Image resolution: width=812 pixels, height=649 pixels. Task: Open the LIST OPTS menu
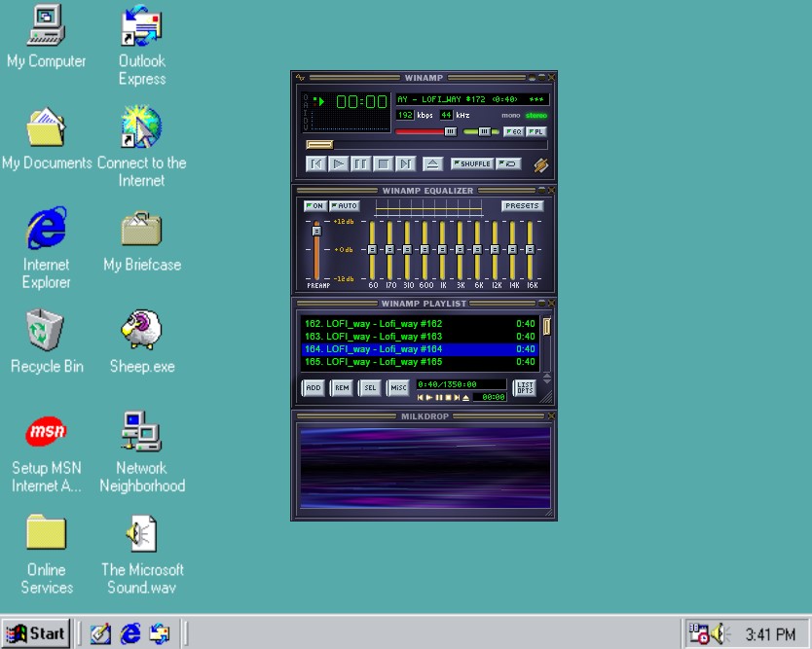coord(525,387)
